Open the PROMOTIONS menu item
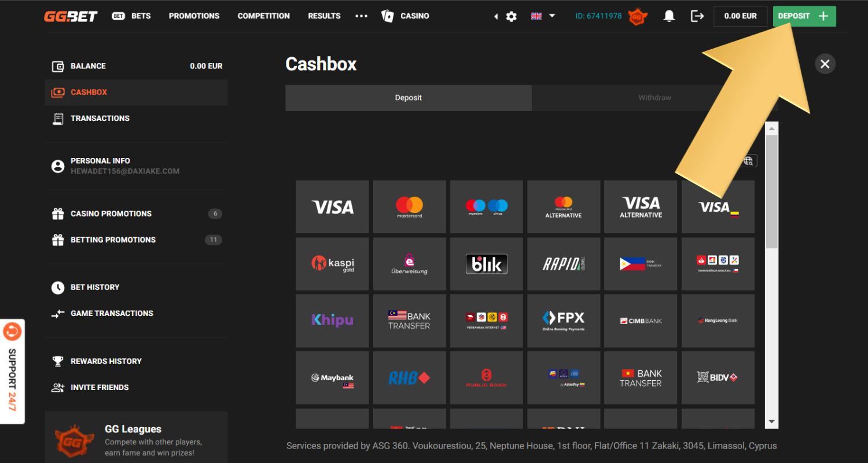The height and width of the screenshot is (463, 868). (x=194, y=16)
